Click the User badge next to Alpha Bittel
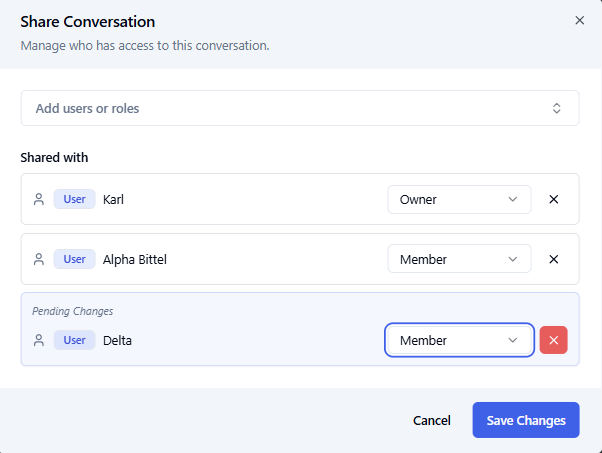602x453 pixels. click(x=74, y=259)
